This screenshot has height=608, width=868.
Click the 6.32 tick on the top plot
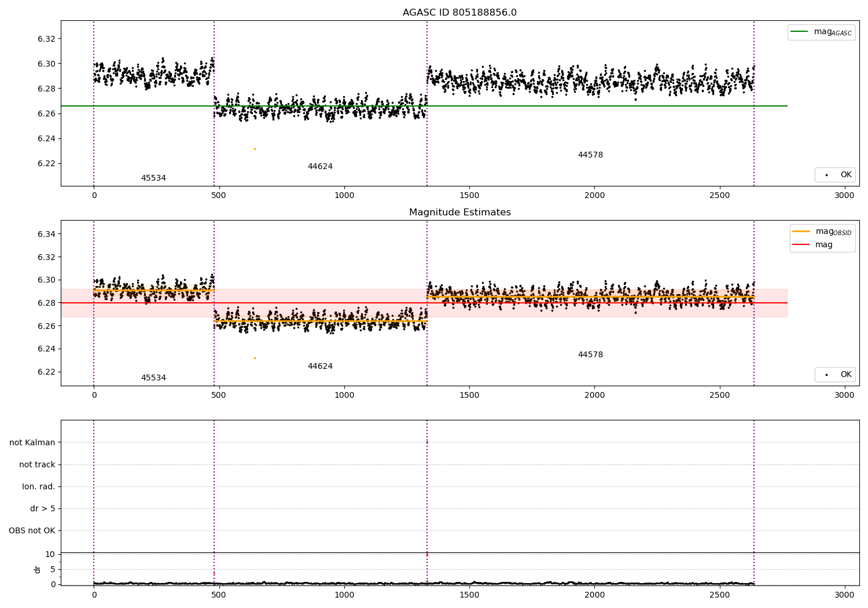(x=47, y=39)
